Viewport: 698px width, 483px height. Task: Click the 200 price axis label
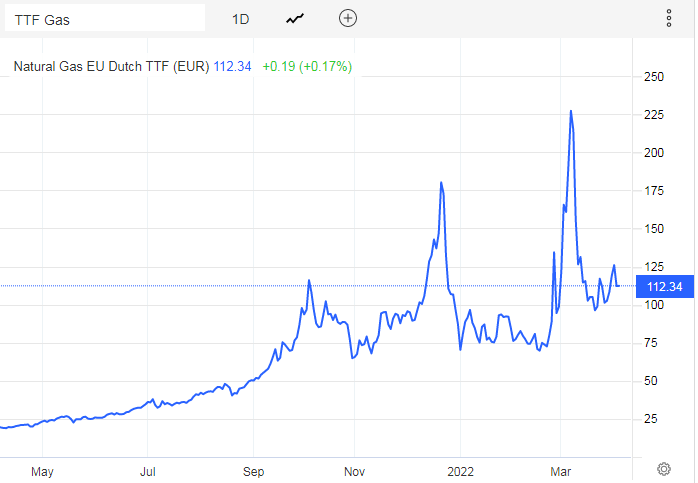[x=653, y=153]
